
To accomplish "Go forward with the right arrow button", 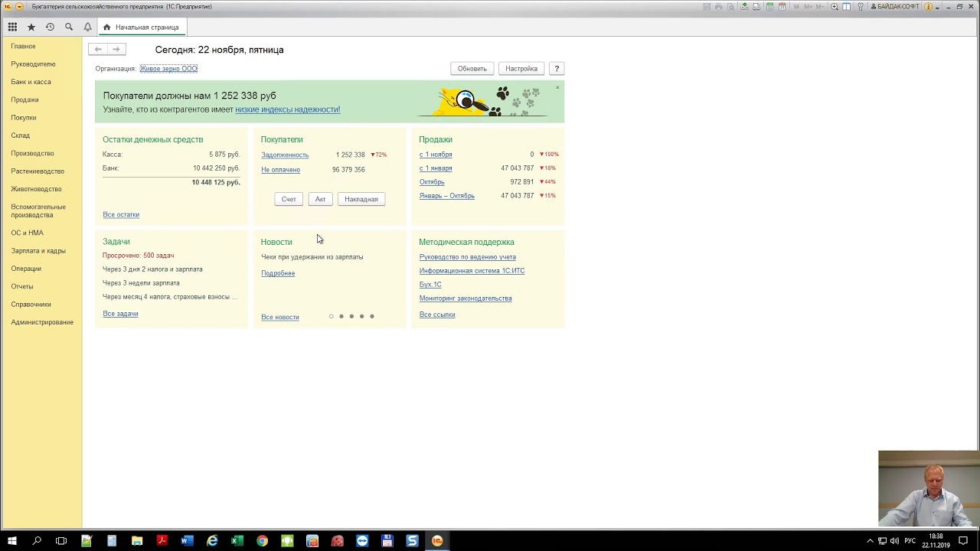I will 116,49.
